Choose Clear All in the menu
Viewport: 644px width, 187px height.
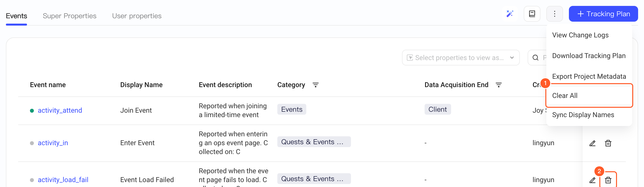[x=589, y=95]
